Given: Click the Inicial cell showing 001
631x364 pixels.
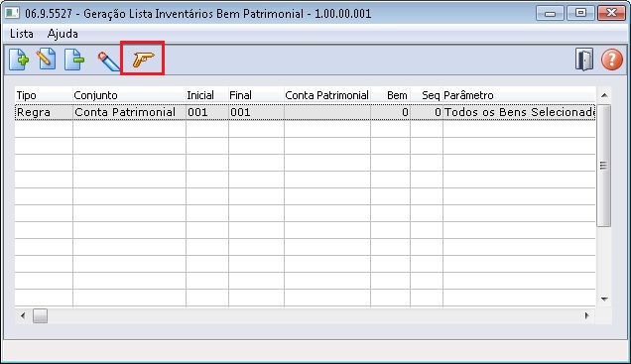Looking at the screenshot, I should pos(207,112).
